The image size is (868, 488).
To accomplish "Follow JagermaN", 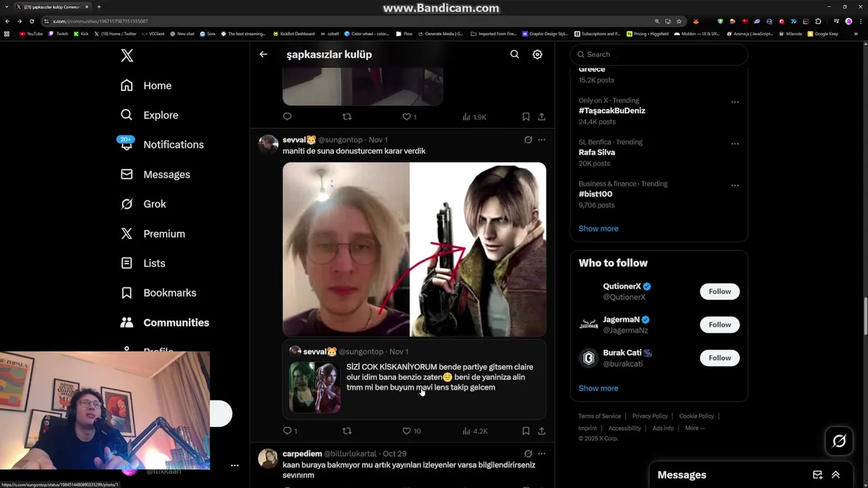I will click(719, 325).
